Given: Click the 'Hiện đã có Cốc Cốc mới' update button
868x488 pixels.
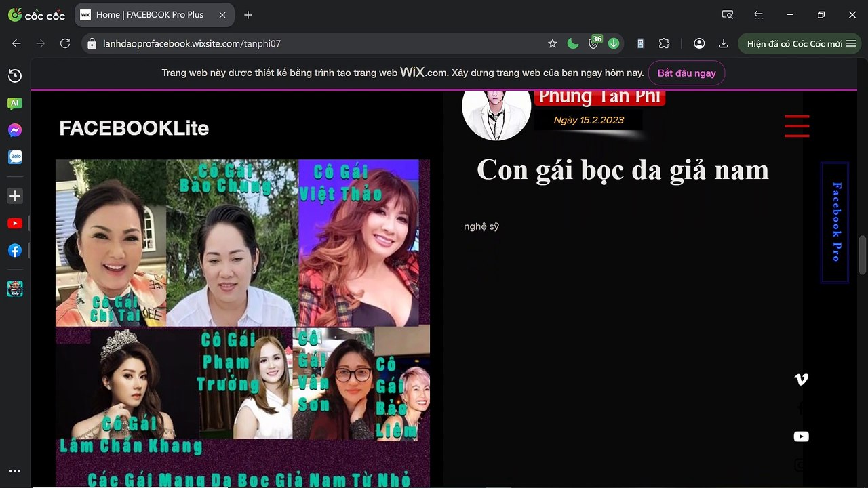Looking at the screenshot, I should [801, 43].
